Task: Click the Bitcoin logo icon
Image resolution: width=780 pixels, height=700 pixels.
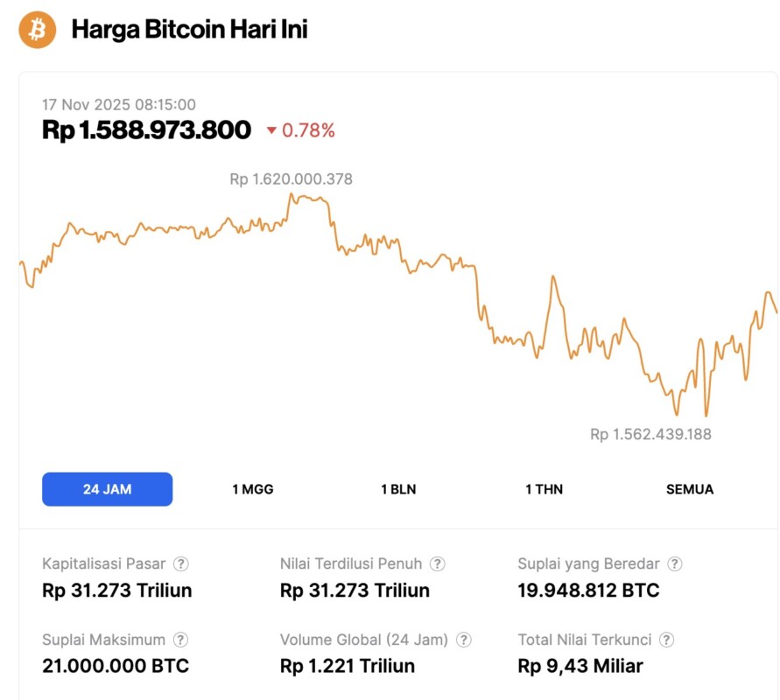Action: coord(36,29)
